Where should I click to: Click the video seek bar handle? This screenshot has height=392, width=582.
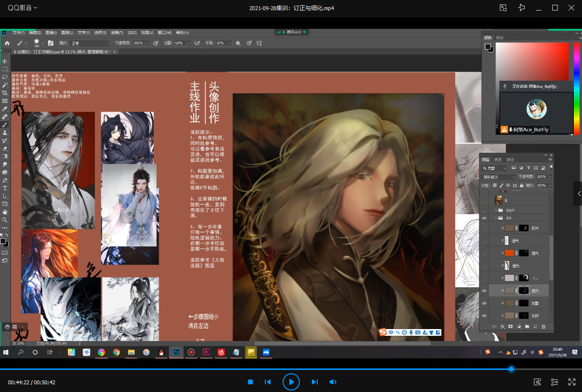pos(511,369)
